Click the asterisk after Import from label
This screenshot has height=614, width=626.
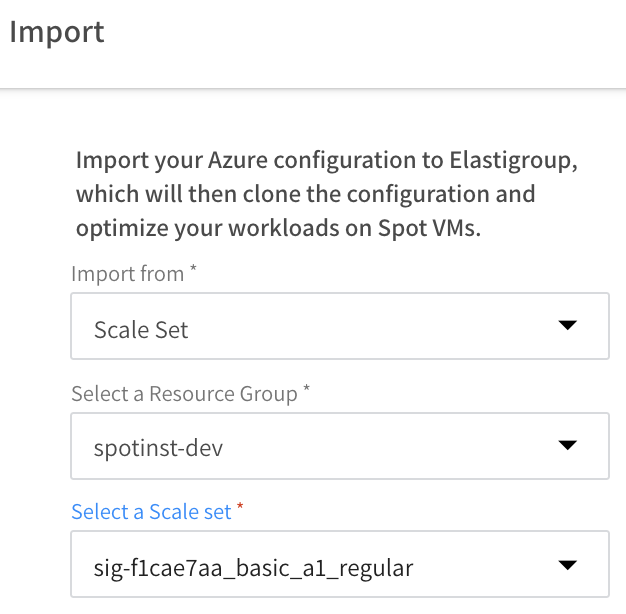tap(193, 272)
